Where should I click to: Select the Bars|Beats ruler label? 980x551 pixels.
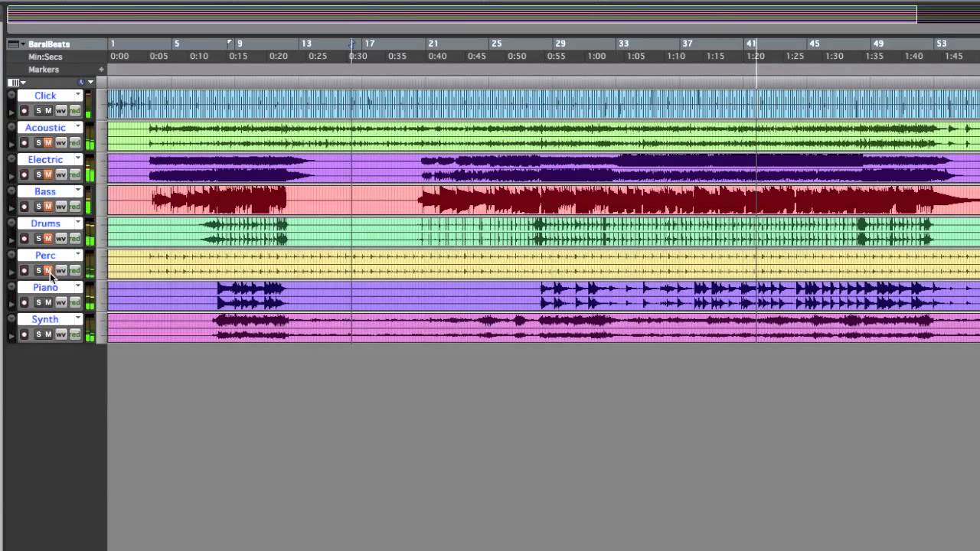(49, 44)
